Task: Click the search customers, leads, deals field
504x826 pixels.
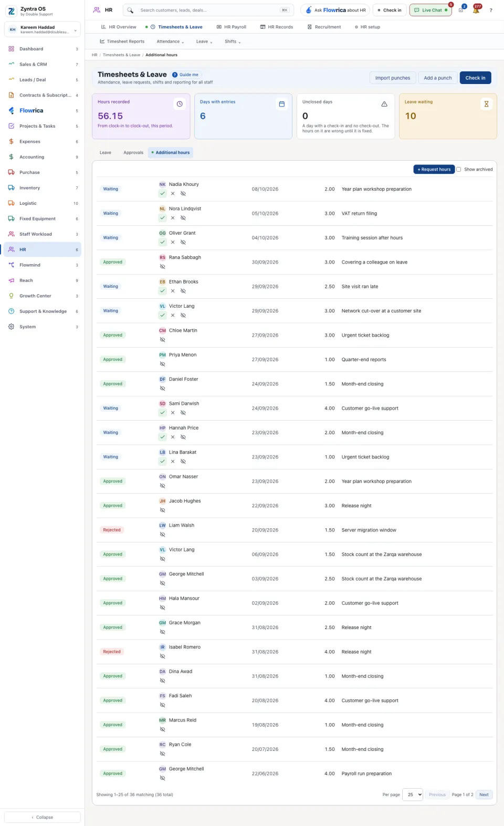Action: click(x=208, y=10)
